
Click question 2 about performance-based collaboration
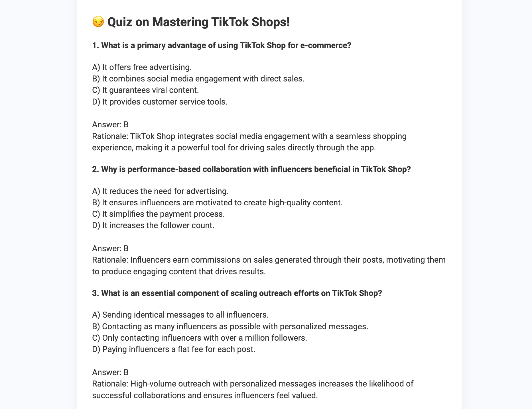251,169
